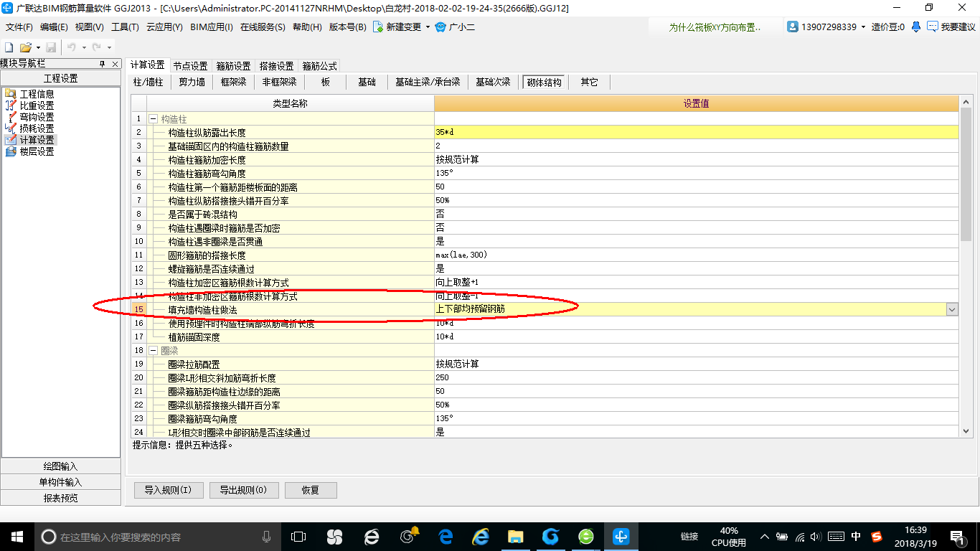Click the open folder toolbar icon
The width and height of the screenshot is (980, 551).
click(x=25, y=47)
